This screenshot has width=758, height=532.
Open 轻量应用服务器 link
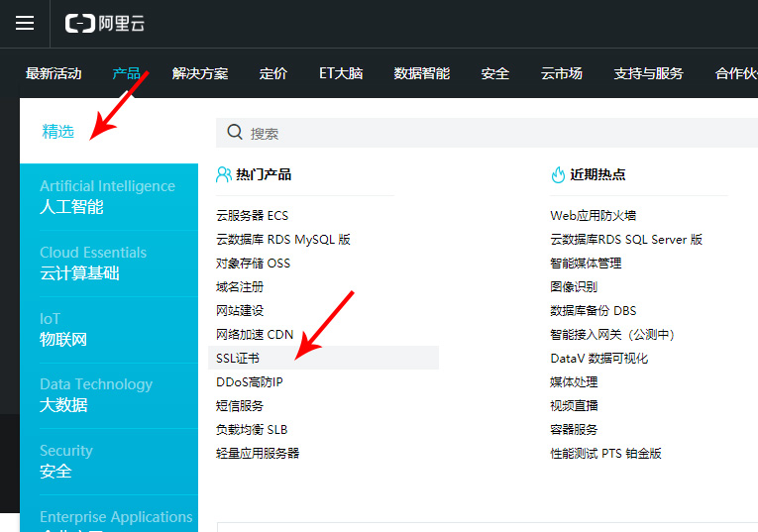tap(258, 453)
